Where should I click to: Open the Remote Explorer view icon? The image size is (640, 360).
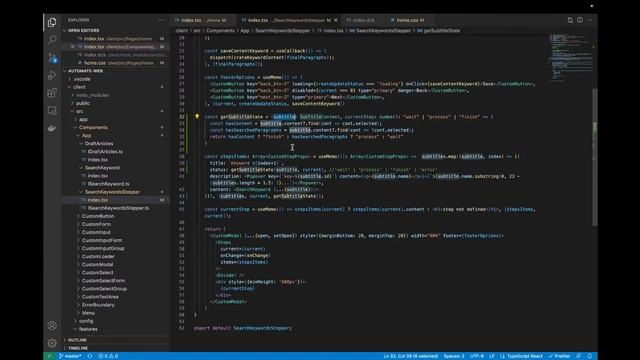[52, 111]
